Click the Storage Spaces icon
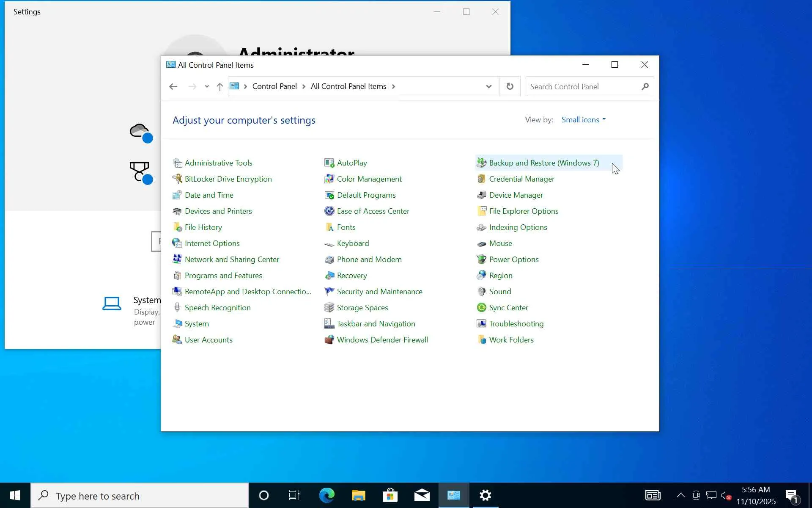This screenshot has height=508, width=812. point(329,308)
